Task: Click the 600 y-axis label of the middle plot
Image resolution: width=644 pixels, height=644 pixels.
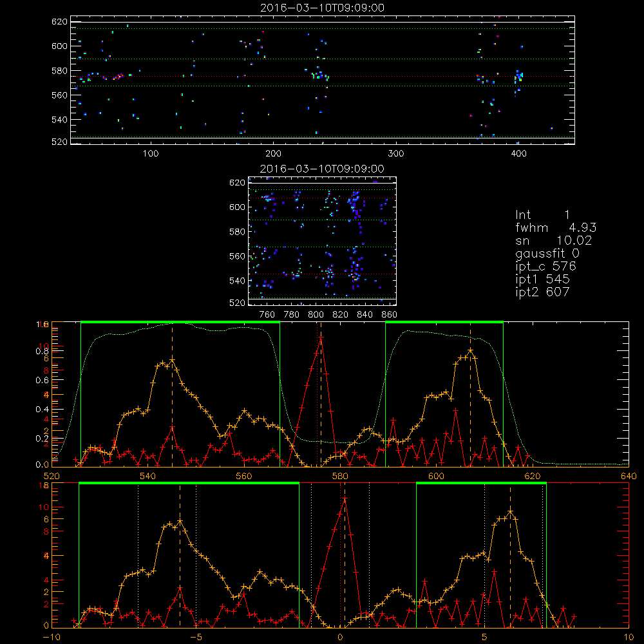Action: [x=238, y=207]
